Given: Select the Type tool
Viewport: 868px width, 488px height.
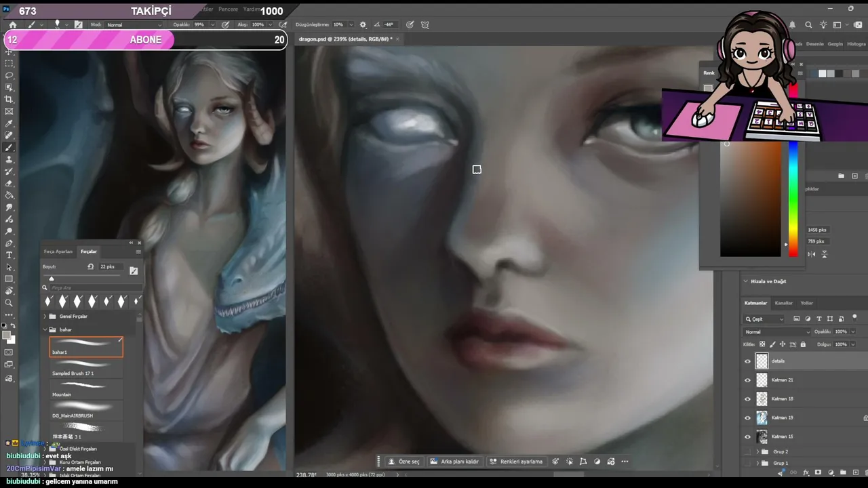Looking at the screenshot, I should 9,255.
